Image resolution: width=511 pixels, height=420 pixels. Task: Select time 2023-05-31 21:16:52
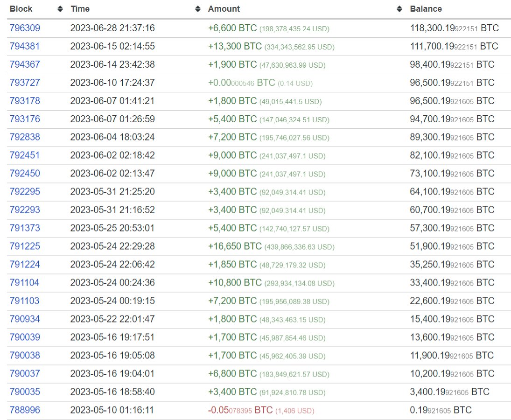(x=112, y=210)
